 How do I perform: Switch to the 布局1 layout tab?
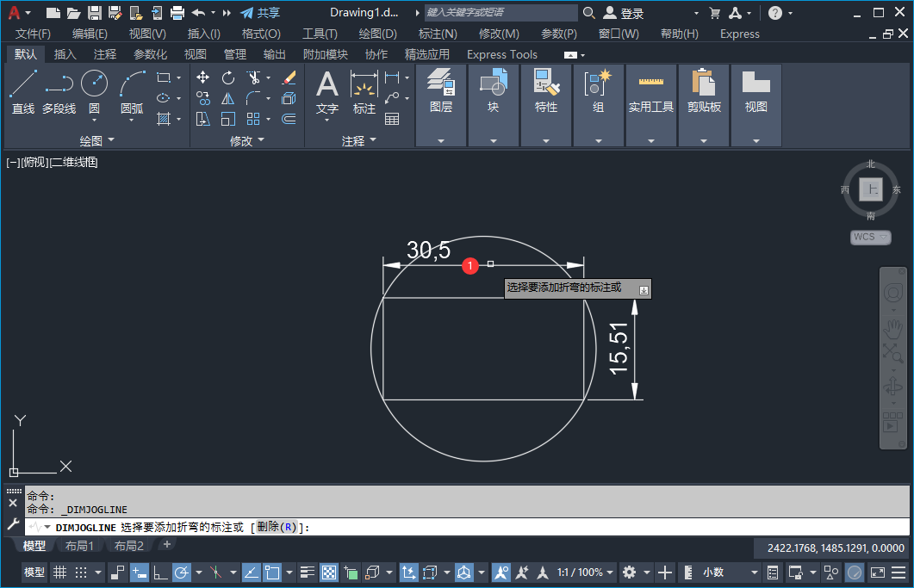80,546
